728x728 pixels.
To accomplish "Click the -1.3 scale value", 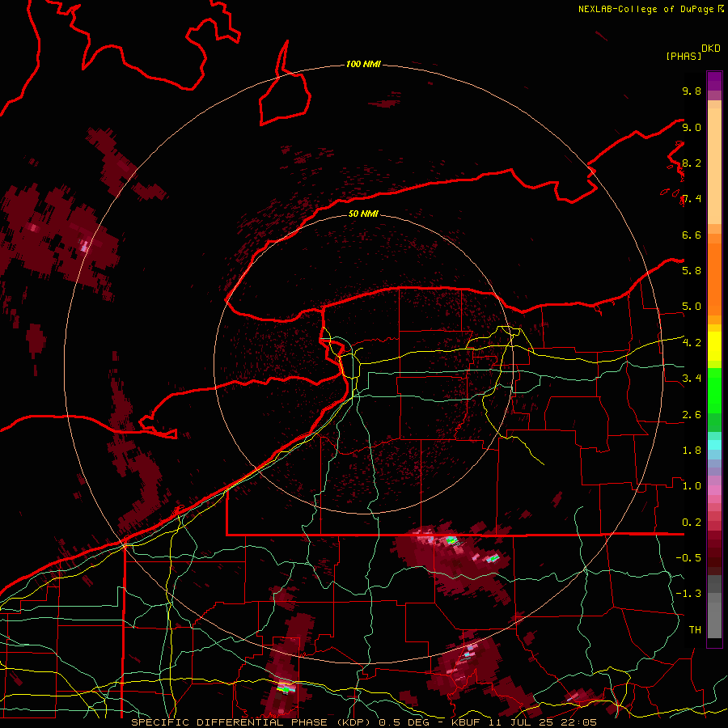I will click(688, 594).
